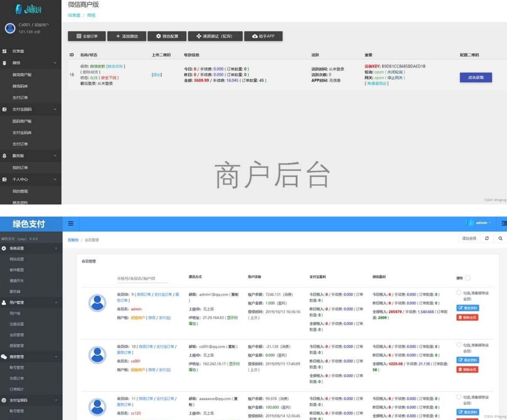The height and width of the screenshot is (420, 507).
Task: Click the 个人中心 sidebar section icon
Action: (x=4, y=179)
